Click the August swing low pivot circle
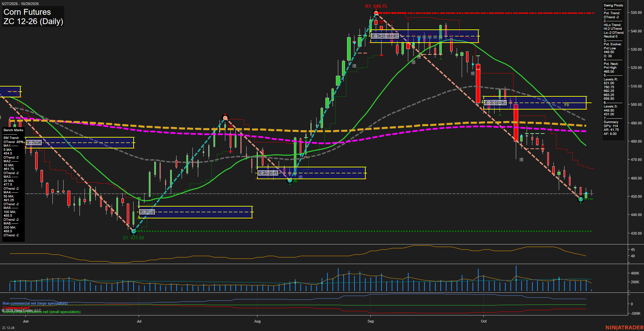The image size is (644, 331). click(x=290, y=181)
